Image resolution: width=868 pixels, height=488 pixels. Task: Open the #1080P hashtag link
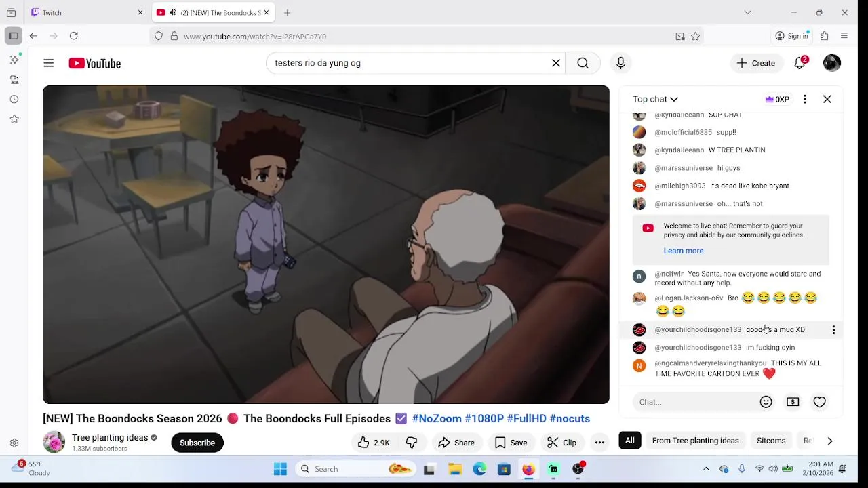pyautogui.click(x=484, y=419)
